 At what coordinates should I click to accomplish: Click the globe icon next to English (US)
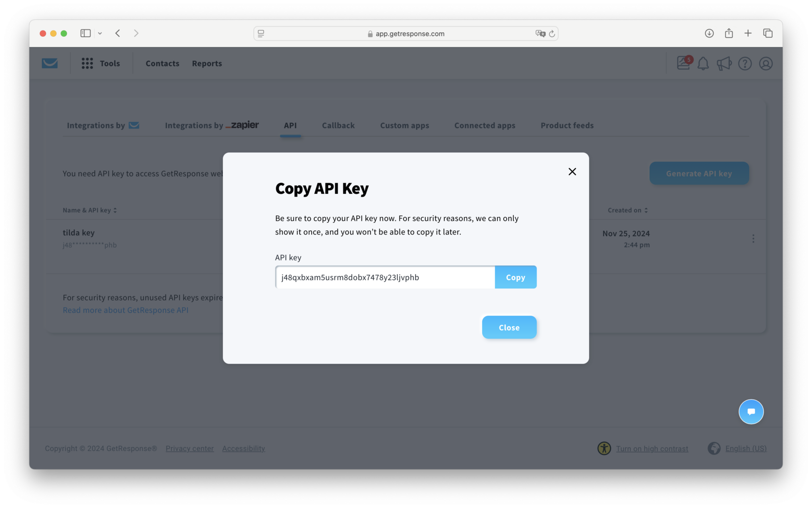[x=713, y=449]
